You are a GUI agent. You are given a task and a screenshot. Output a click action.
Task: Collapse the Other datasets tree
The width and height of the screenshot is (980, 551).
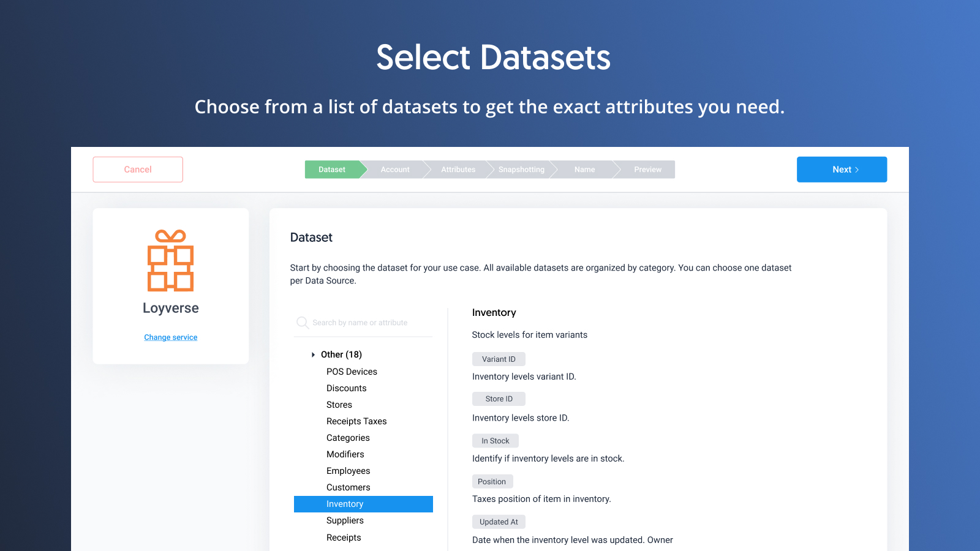tap(313, 354)
